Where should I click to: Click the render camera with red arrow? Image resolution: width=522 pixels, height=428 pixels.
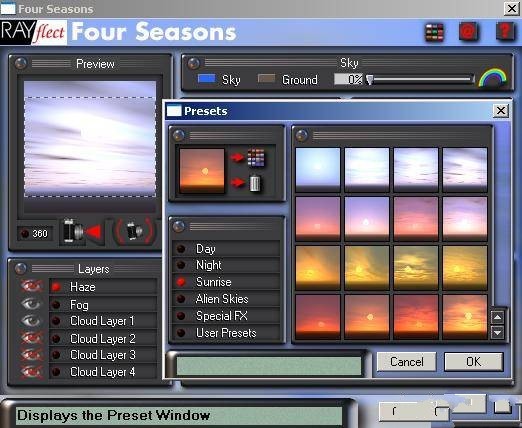82,231
